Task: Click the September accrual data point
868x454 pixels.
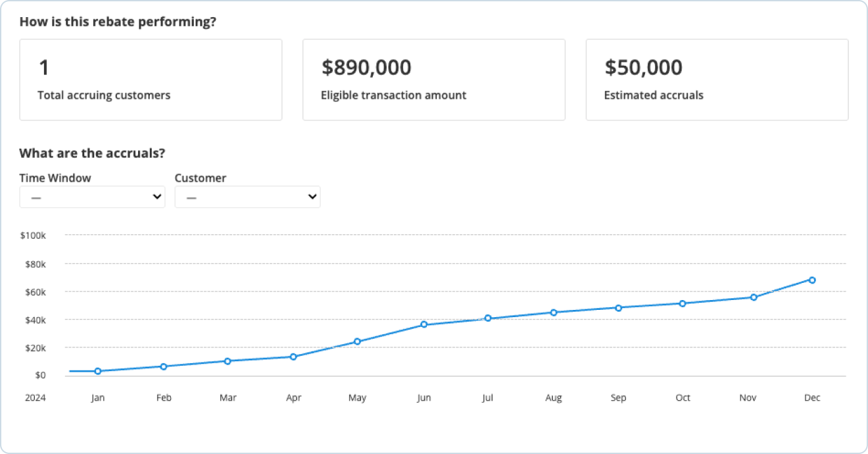Action: (618, 308)
